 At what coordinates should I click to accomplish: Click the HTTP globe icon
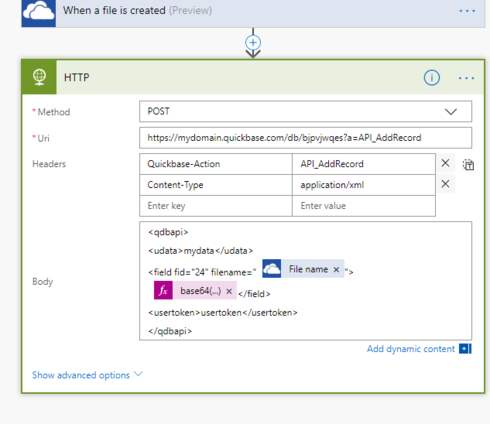tap(39, 77)
